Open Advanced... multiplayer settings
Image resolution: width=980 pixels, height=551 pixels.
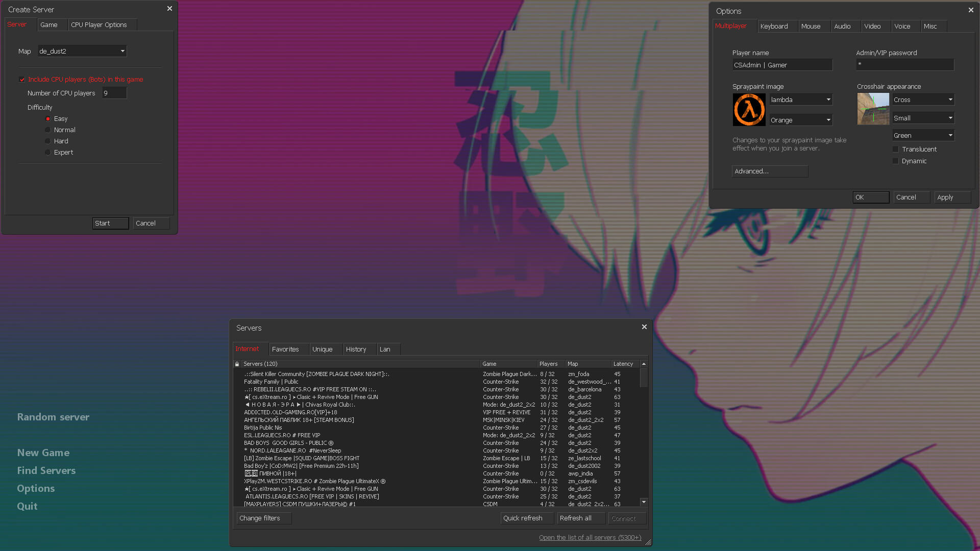point(770,171)
